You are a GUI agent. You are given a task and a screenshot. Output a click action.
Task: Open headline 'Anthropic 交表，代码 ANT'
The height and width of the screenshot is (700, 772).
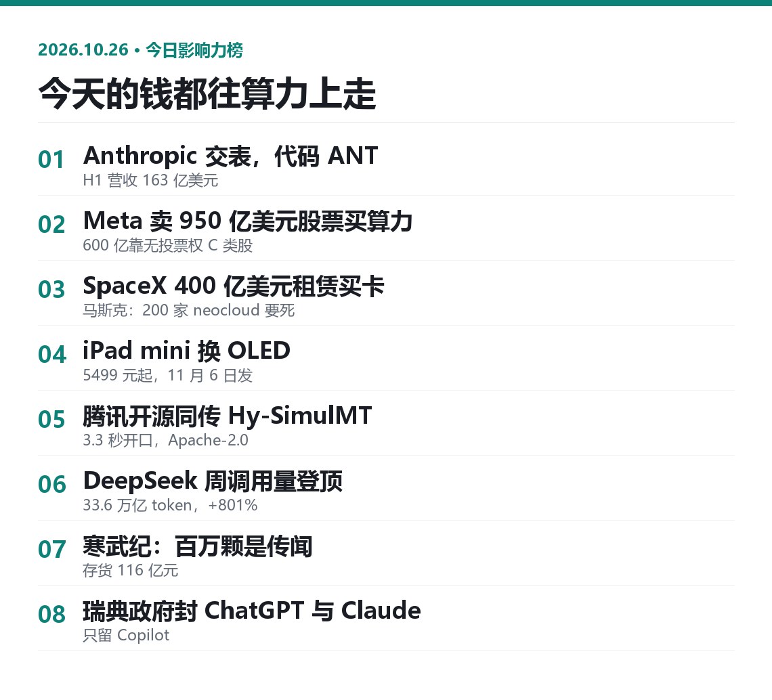tap(230, 156)
